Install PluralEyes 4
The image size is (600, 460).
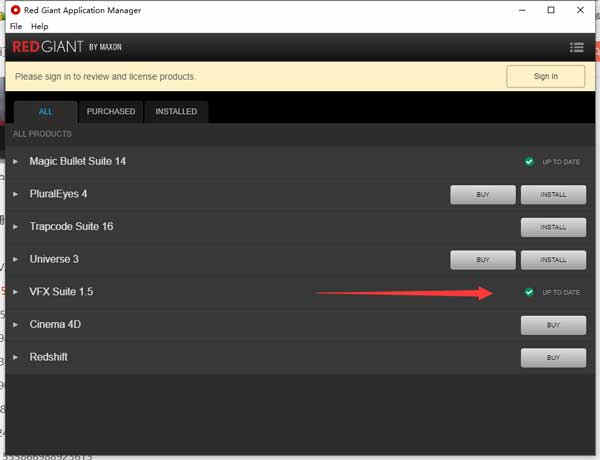pos(553,195)
